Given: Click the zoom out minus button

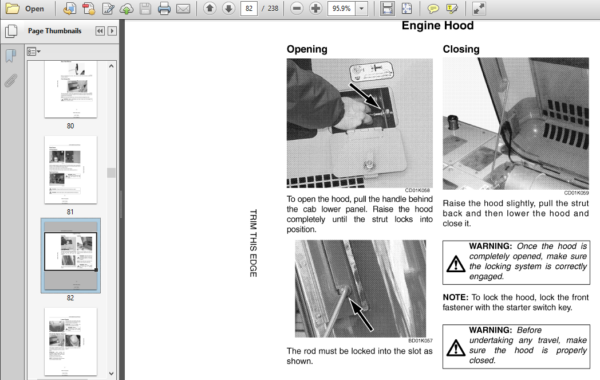Looking at the screenshot, I should pyautogui.click(x=297, y=8).
